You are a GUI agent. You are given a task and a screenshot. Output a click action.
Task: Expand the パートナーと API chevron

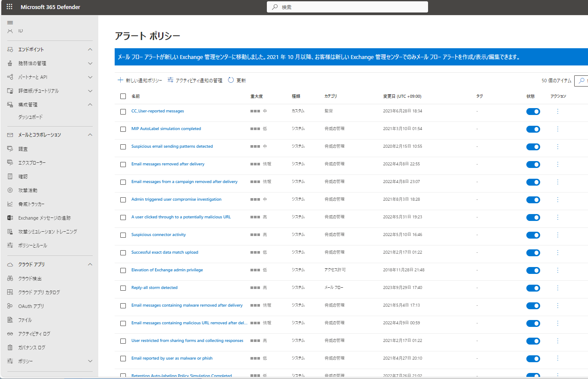pos(90,77)
